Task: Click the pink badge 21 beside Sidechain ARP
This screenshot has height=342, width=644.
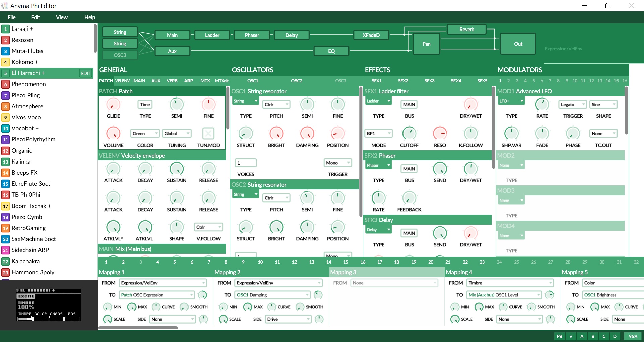Action: [5, 250]
